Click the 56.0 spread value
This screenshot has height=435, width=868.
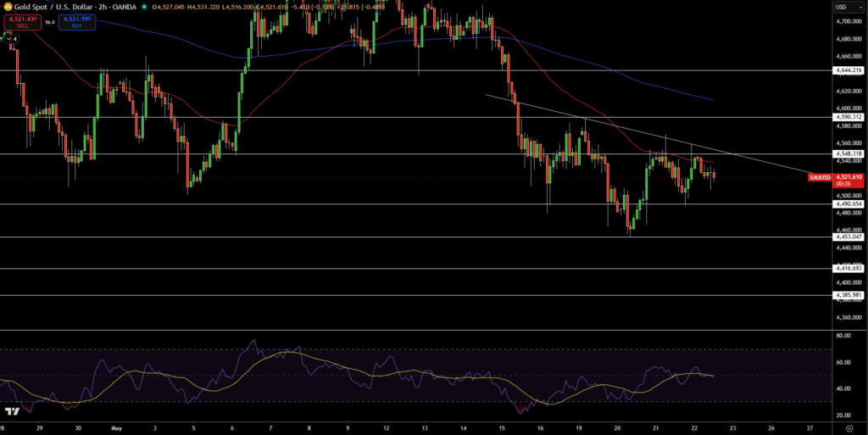[50, 22]
